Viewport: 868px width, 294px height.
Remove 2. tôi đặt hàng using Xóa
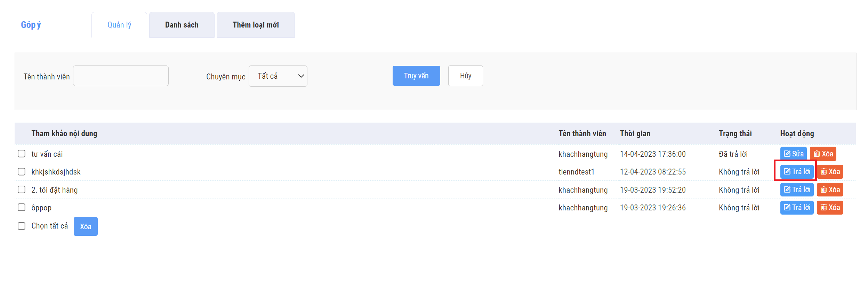pos(830,190)
